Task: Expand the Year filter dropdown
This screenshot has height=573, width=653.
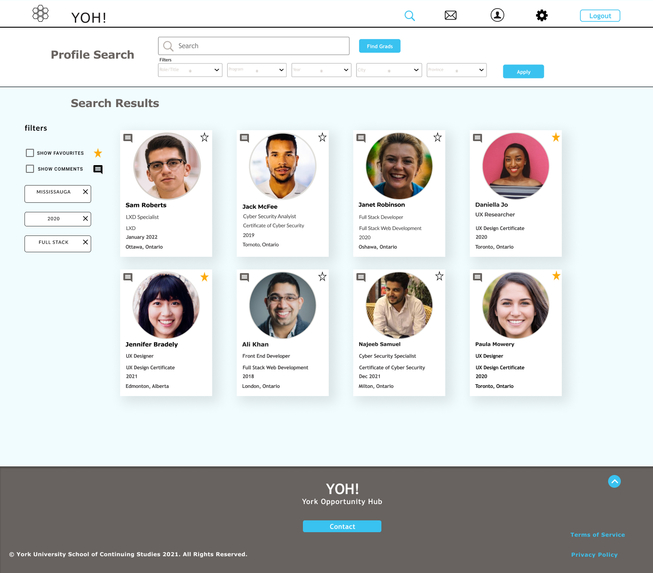Action: (321, 70)
